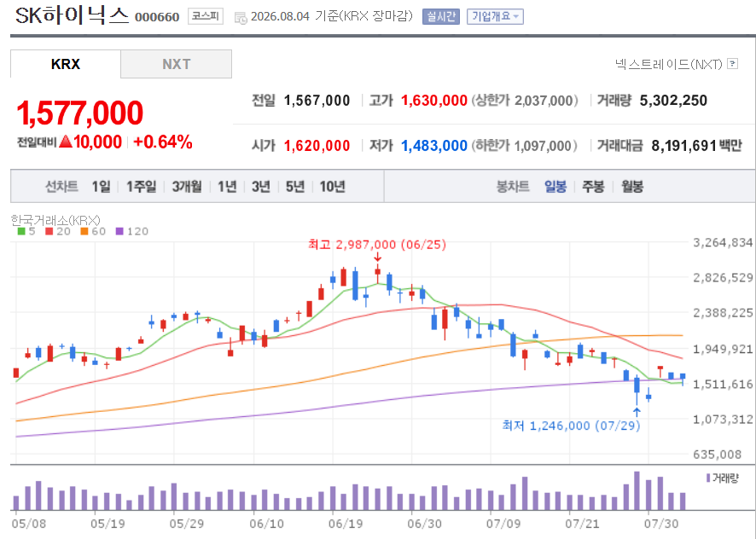Click the purple 120-day moving average swatch
The width and height of the screenshot is (756, 539).
click(x=119, y=231)
